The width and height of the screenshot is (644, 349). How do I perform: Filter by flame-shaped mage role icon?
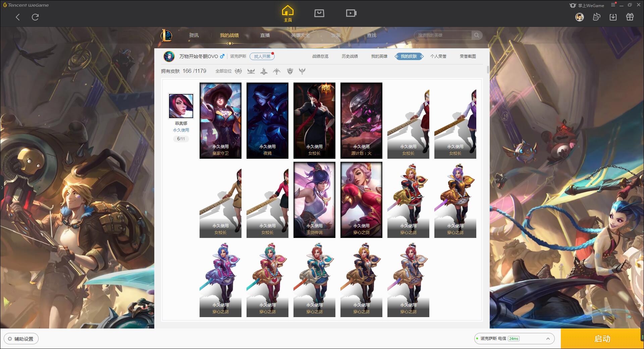point(264,71)
